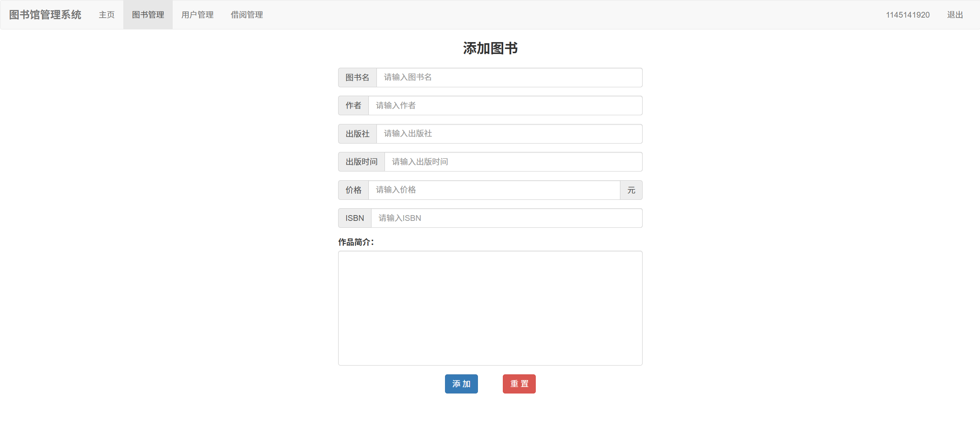Click the 出版社 field label
Screen dimensions: 980x431
(x=357, y=134)
